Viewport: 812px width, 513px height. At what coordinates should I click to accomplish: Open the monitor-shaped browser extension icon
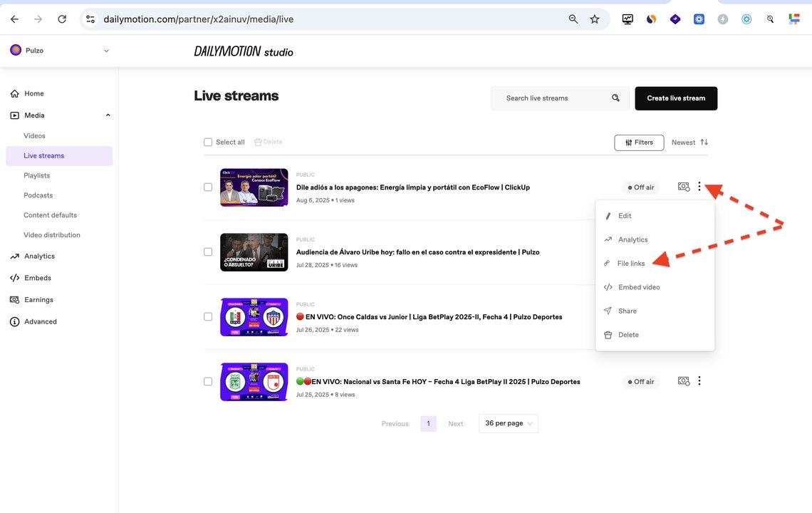pyautogui.click(x=628, y=19)
